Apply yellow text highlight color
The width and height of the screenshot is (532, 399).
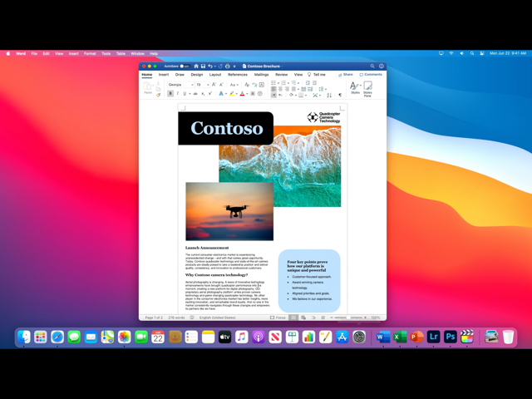point(232,94)
